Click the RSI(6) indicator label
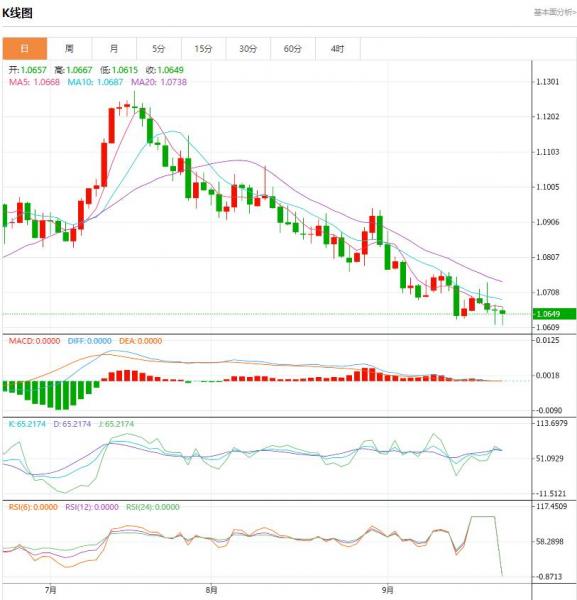 33,507
